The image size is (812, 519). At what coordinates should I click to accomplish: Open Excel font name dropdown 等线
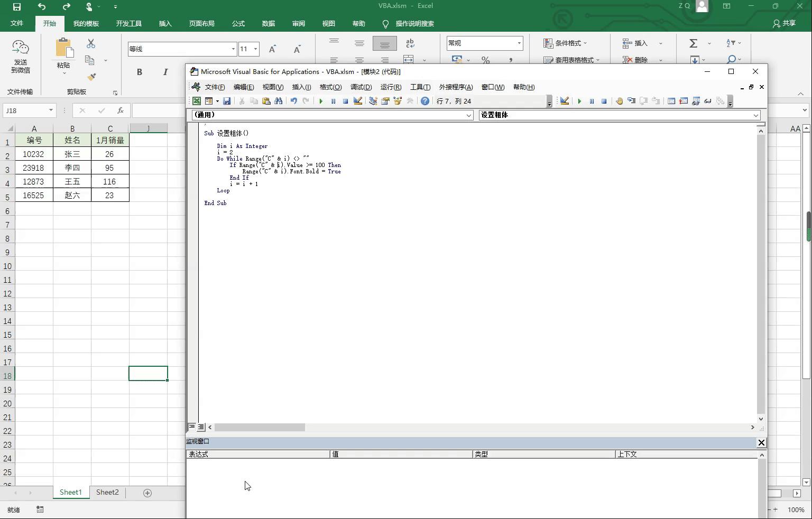233,49
